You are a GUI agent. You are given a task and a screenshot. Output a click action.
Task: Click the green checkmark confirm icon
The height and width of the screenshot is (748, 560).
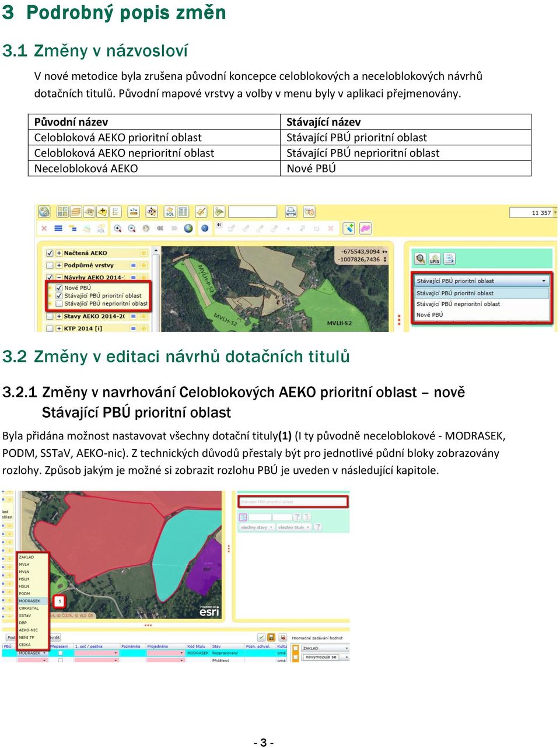click(x=261, y=637)
